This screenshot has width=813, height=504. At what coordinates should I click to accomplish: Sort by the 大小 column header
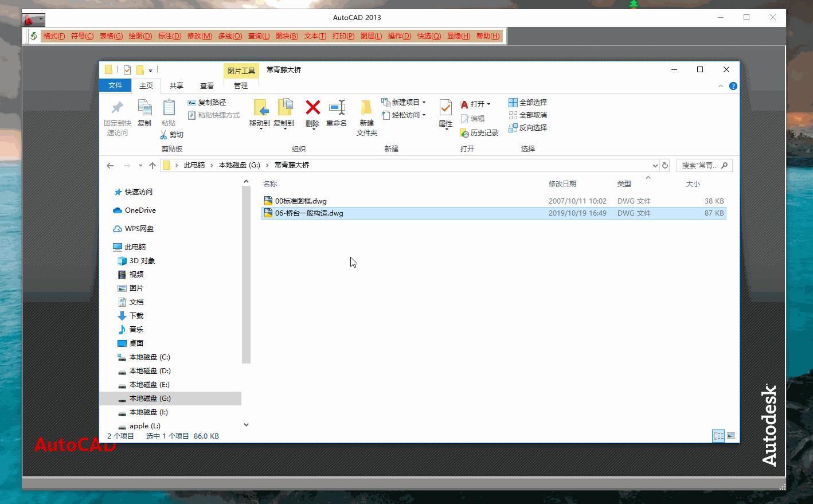pyautogui.click(x=693, y=184)
